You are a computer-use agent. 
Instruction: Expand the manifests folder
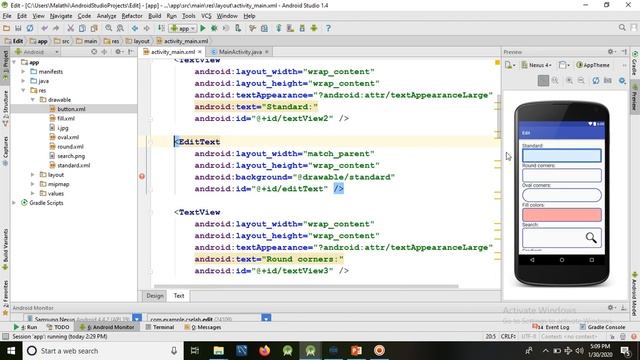click(23, 71)
